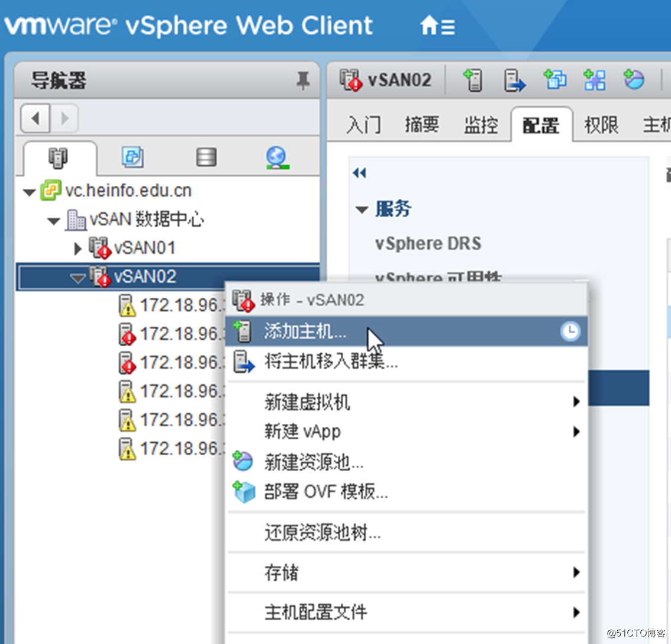The image size is (671, 644).
Task: Click the clock icon on 添加主机 row
Action: (x=570, y=331)
